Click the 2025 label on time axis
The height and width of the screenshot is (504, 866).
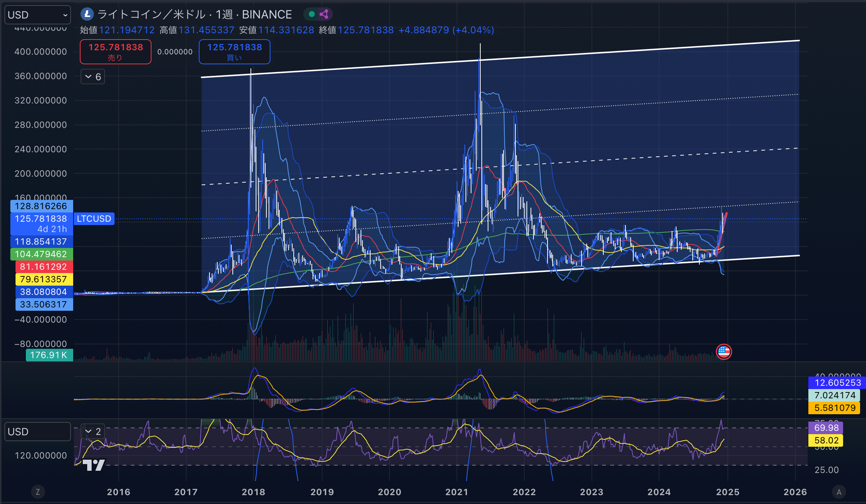[x=728, y=492]
